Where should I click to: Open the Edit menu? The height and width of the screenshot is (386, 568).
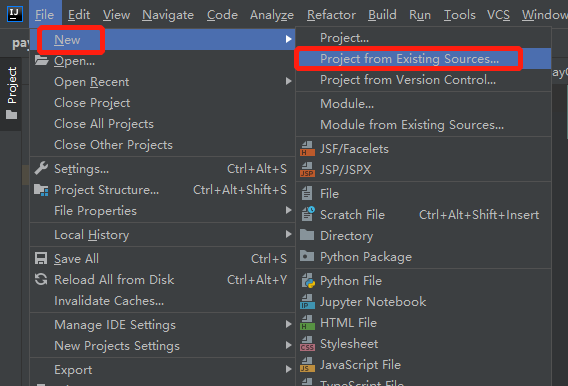79,14
